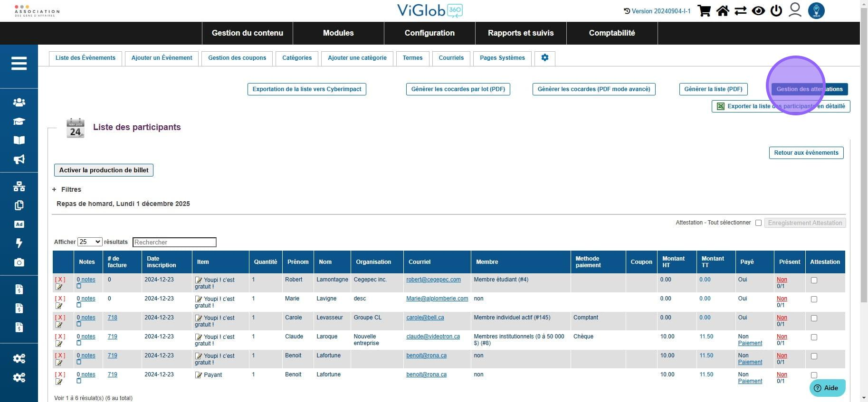This screenshot has width=868, height=402.
Task: Switch to Liste des Événements tab
Action: pyautogui.click(x=86, y=58)
